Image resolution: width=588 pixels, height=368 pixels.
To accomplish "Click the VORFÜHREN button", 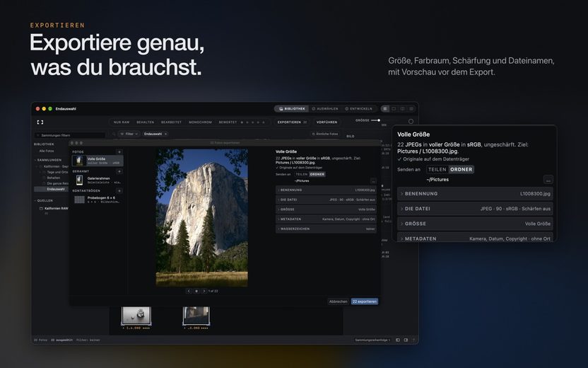I will [x=327, y=122].
